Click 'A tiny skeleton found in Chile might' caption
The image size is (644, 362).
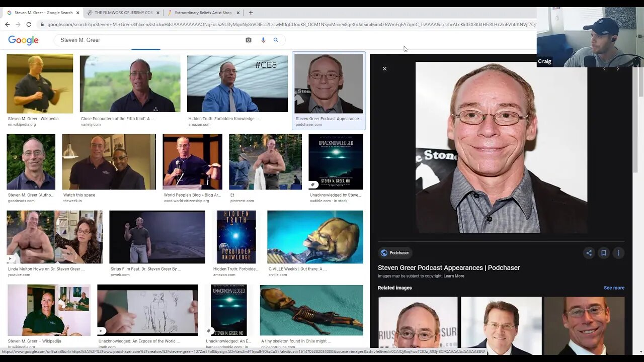coord(296,341)
